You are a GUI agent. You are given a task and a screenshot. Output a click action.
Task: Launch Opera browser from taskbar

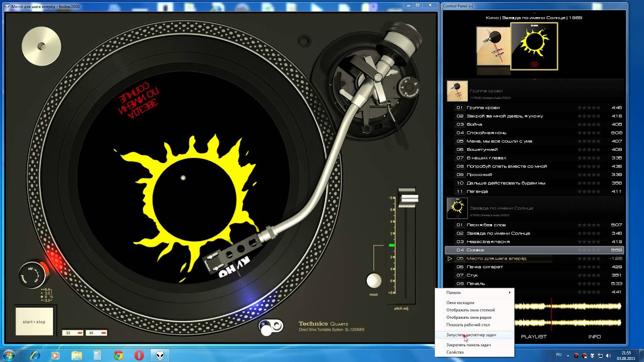click(139, 355)
